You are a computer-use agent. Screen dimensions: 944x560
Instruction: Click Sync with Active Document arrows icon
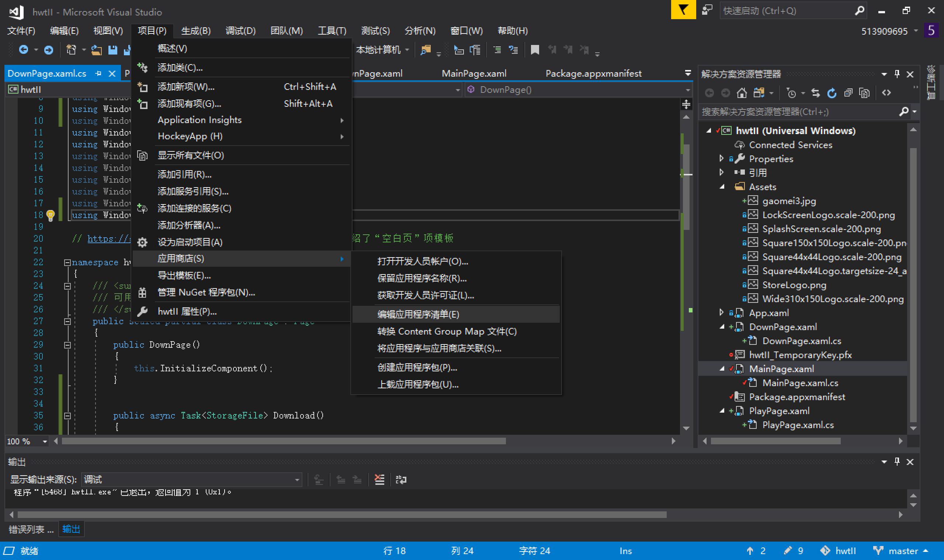click(816, 93)
